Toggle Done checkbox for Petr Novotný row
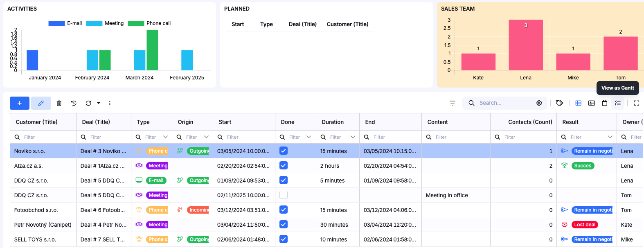644x248 pixels. pos(284,225)
